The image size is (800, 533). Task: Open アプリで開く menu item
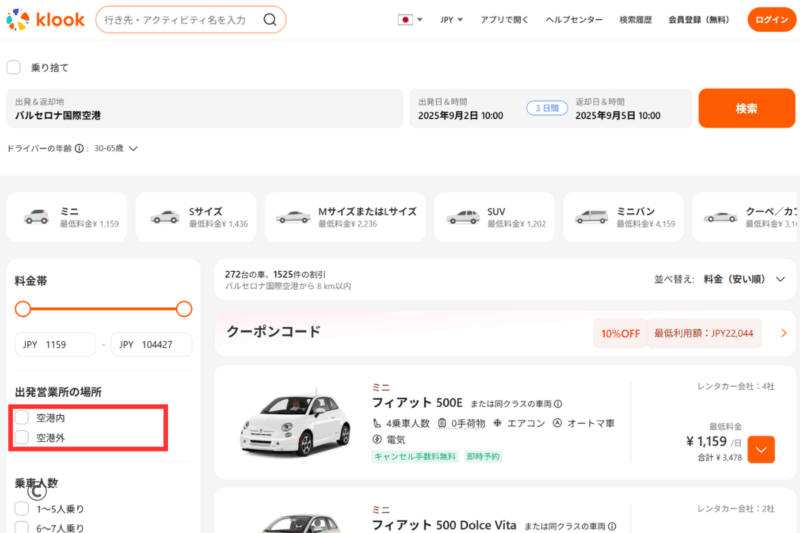point(504,20)
